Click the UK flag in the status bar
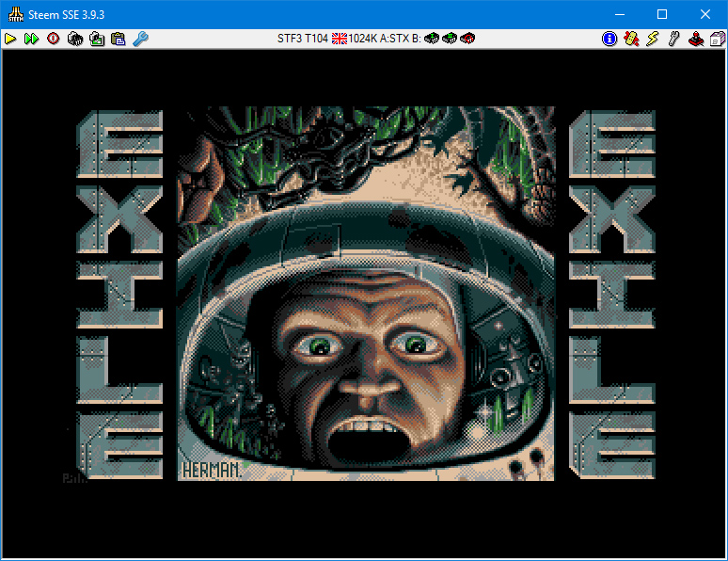The image size is (728, 561). pyautogui.click(x=340, y=39)
